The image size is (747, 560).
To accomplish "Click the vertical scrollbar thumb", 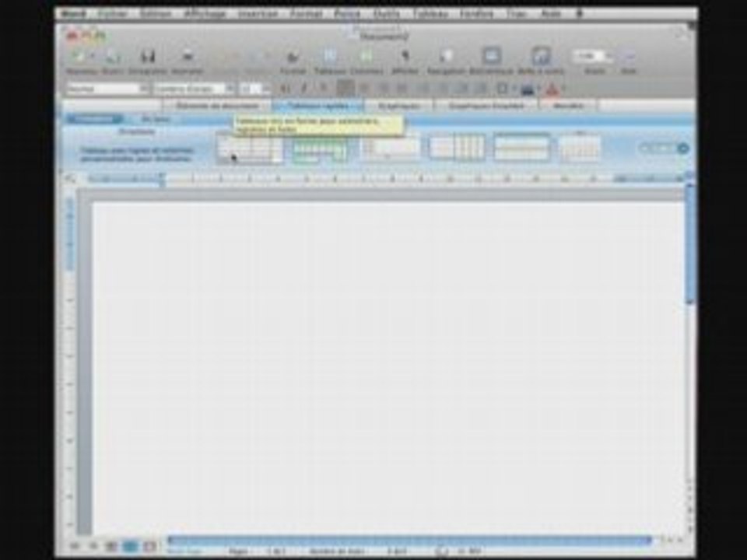I will pyautogui.click(x=690, y=243).
